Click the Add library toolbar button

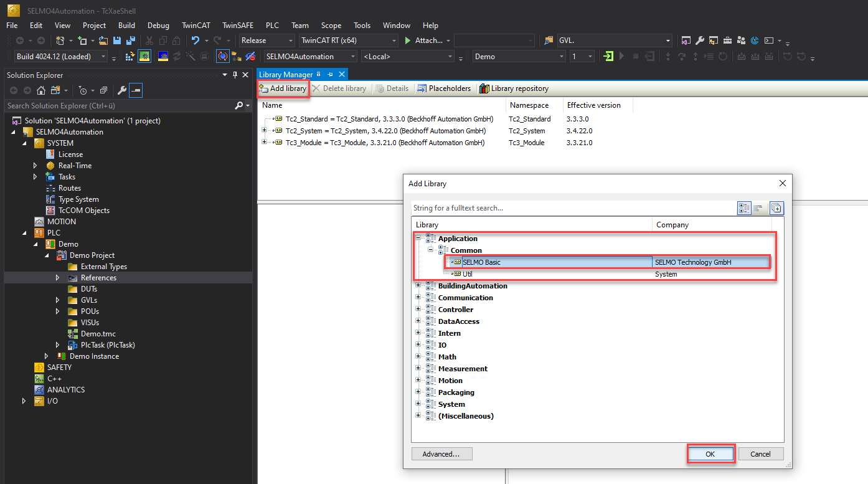[x=283, y=88]
